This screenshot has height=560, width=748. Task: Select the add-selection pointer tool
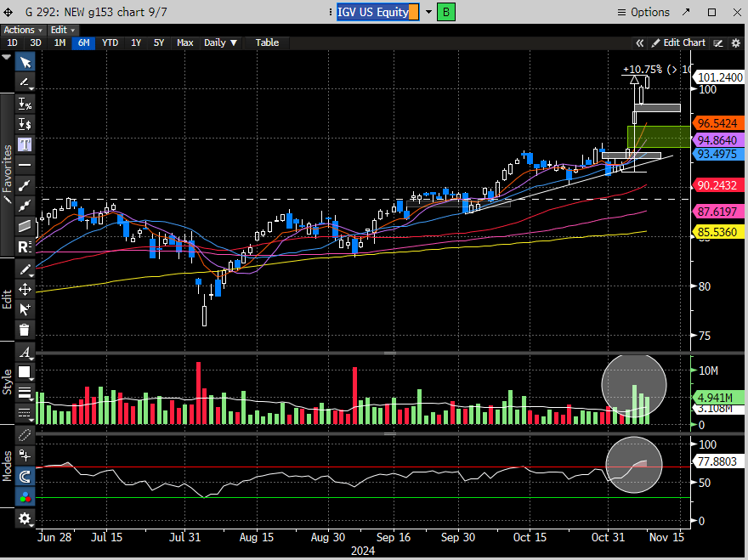(25, 309)
